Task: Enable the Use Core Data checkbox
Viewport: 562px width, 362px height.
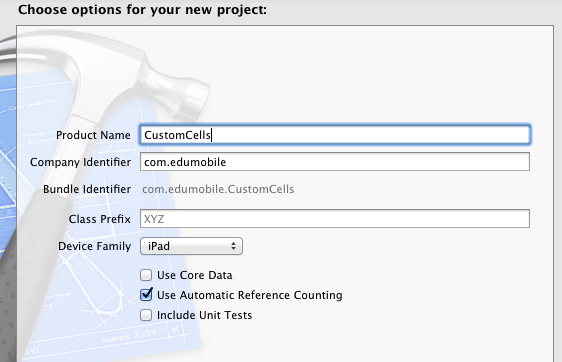Action: [146, 275]
